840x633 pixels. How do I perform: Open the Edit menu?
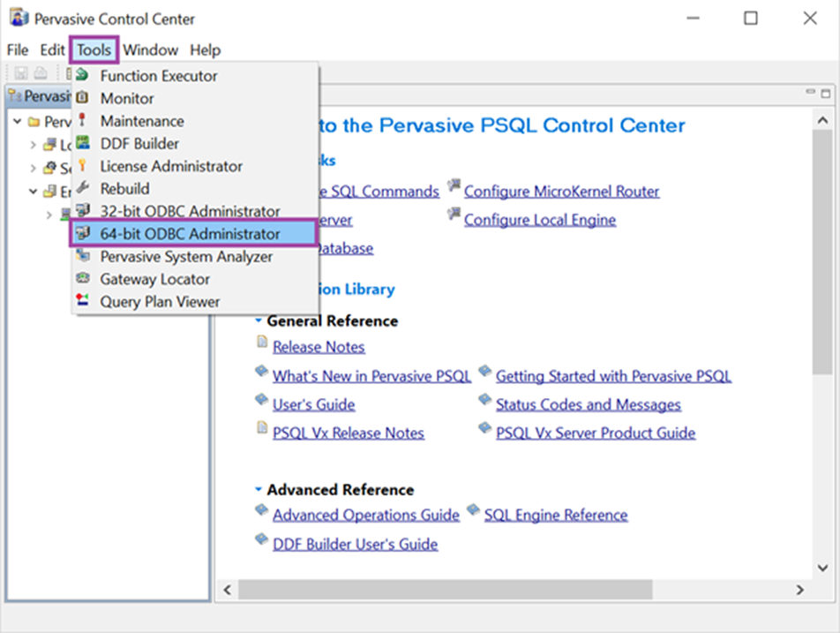[52, 49]
